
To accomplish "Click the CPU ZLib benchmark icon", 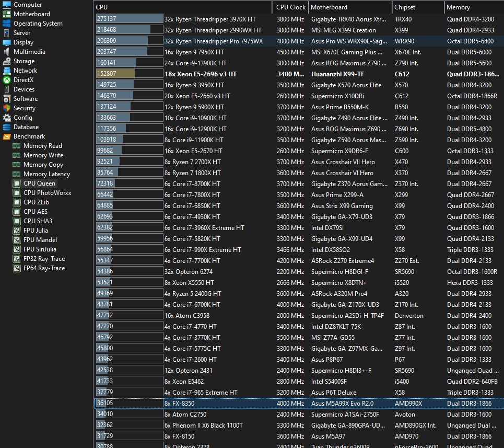I will click(16, 202).
